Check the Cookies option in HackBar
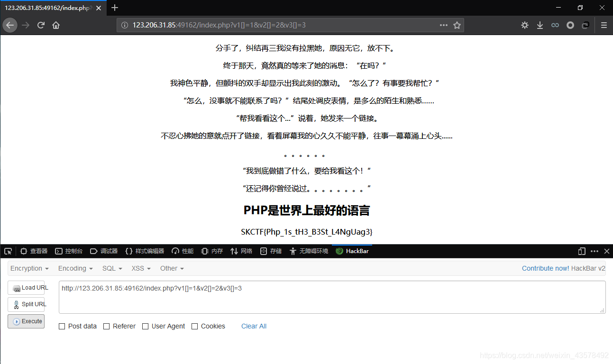613x364 pixels. point(194,326)
